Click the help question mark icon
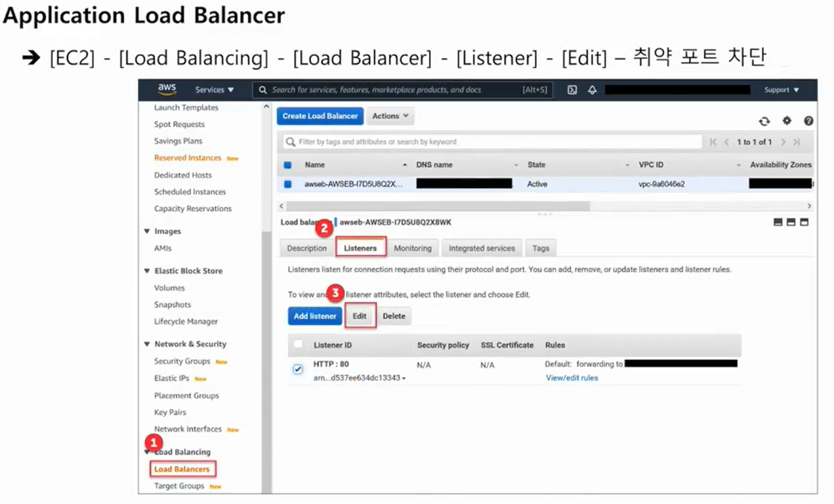Screen dimensions: 834x504 point(808,120)
